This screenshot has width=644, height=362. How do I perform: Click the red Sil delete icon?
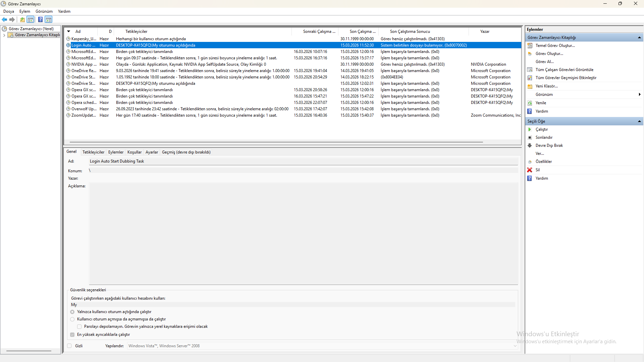tap(530, 170)
